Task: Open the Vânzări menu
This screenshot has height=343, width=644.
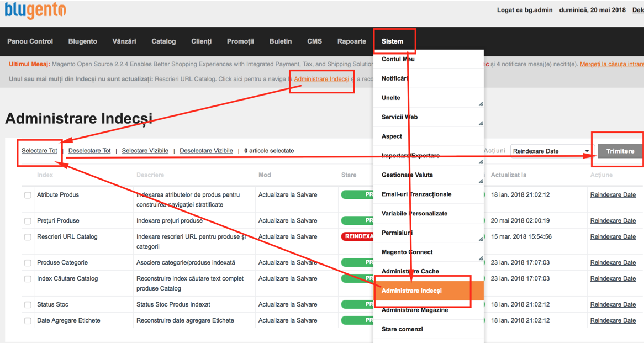Action: click(124, 41)
